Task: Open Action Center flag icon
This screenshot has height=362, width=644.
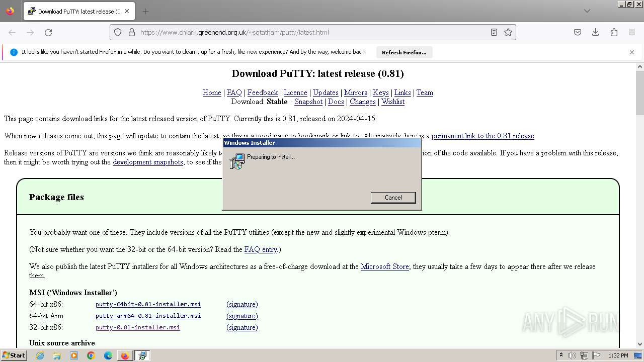Action: 596,355
